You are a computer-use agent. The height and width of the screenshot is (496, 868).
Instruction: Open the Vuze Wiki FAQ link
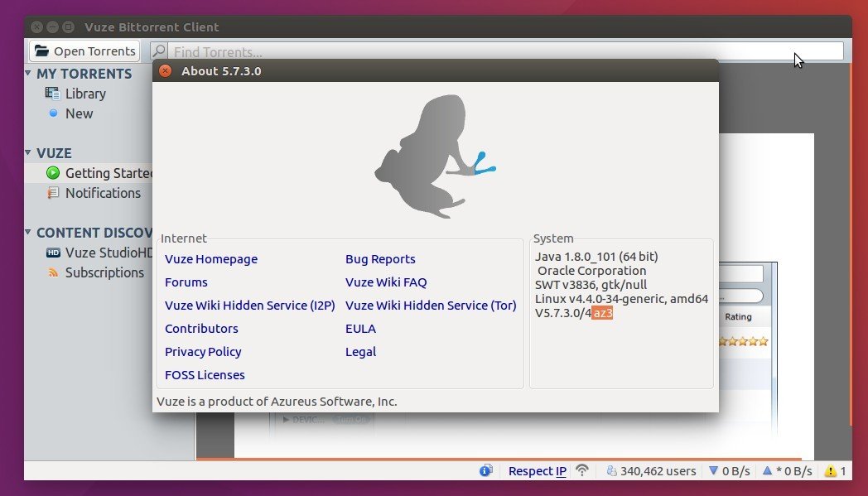pyautogui.click(x=386, y=282)
